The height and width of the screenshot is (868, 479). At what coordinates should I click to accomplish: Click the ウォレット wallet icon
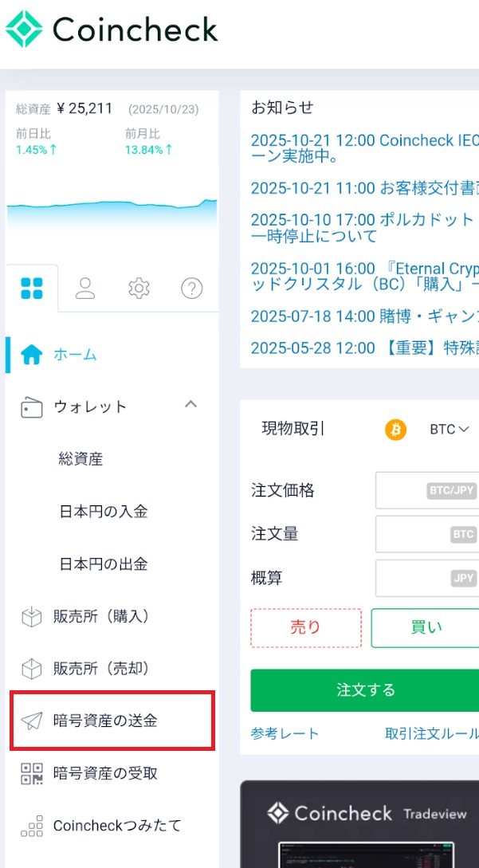(x=32, y=407)
